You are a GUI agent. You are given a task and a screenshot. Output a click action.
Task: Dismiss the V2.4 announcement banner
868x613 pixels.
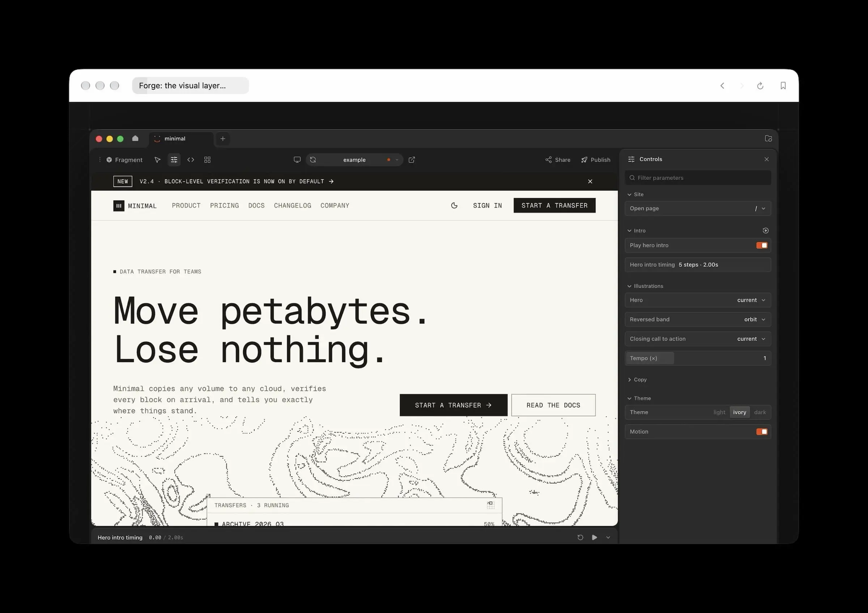pyautogui.click(x=590, y=181)
